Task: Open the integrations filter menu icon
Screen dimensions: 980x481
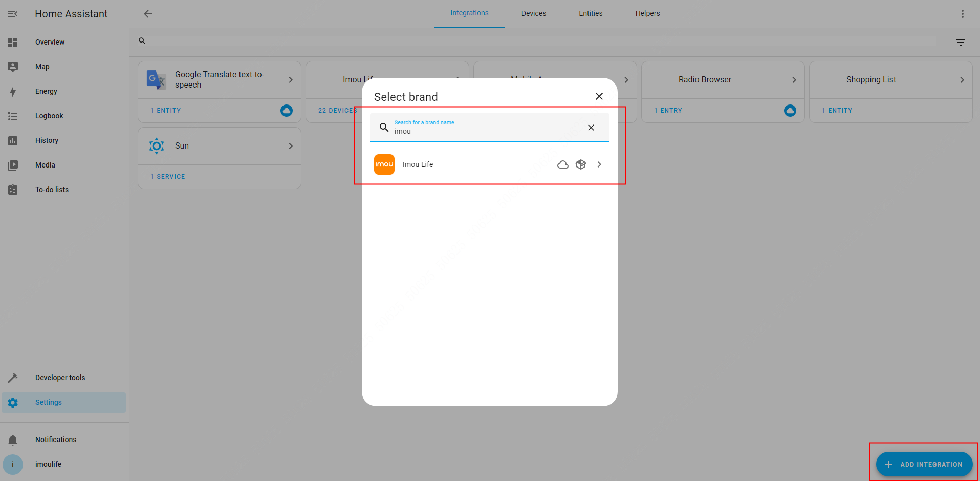Action: 960,43
